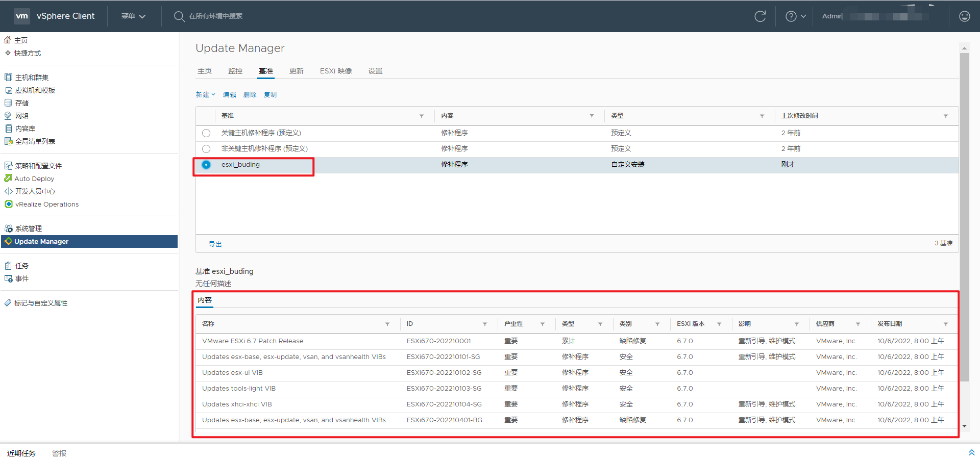Screen dimensions: 980x460
Task: Open 全局清单列表 icon in sidebar
Action: [x=8, y=141]
